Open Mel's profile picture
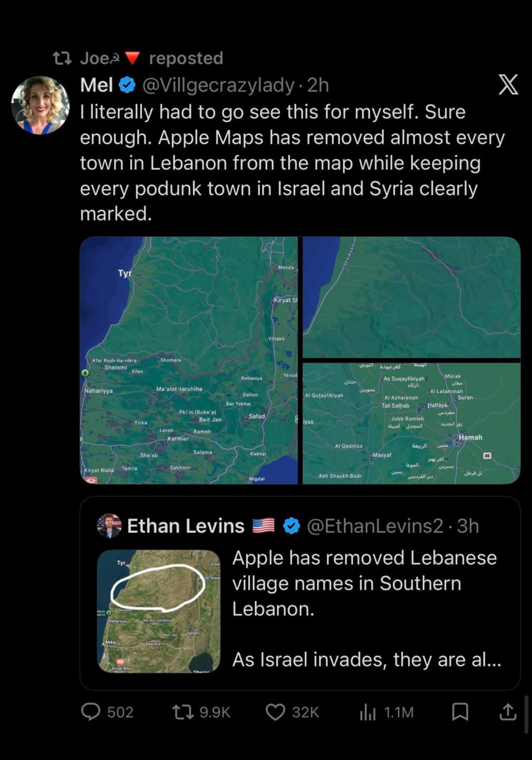 coord(40,105)
